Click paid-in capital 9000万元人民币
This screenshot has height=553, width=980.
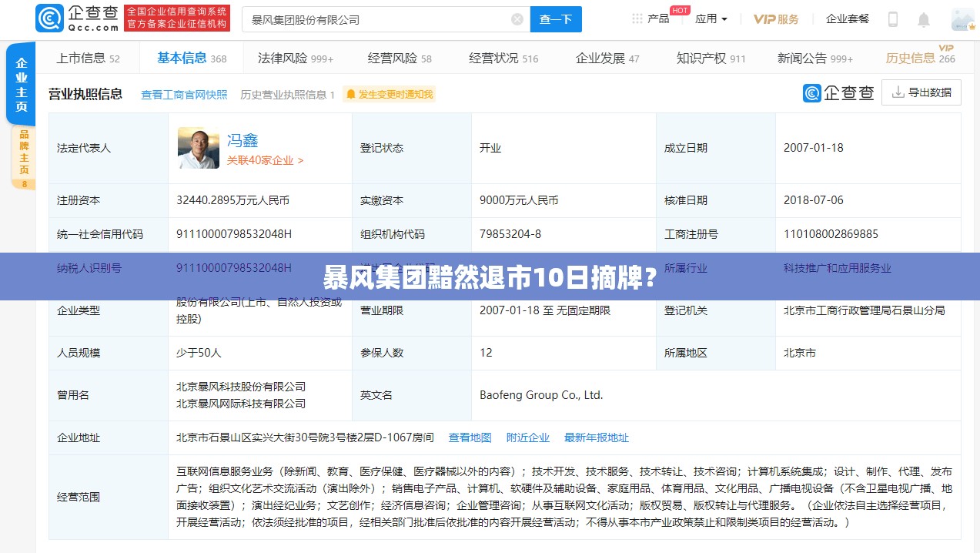[519, 200]
